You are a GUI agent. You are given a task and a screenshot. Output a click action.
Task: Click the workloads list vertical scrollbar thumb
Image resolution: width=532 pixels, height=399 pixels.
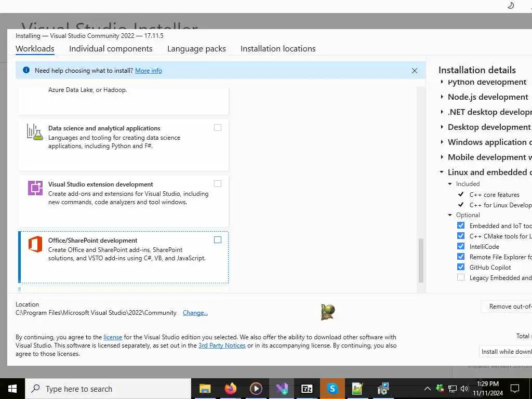(421, 260)
